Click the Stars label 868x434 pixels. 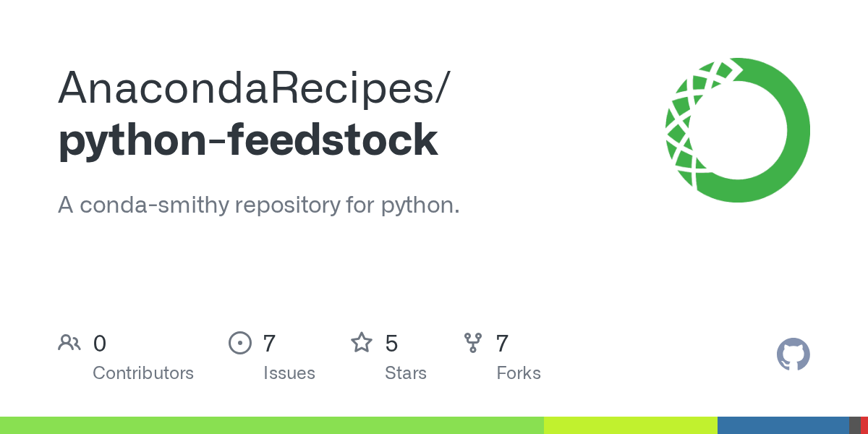[406, 373]
